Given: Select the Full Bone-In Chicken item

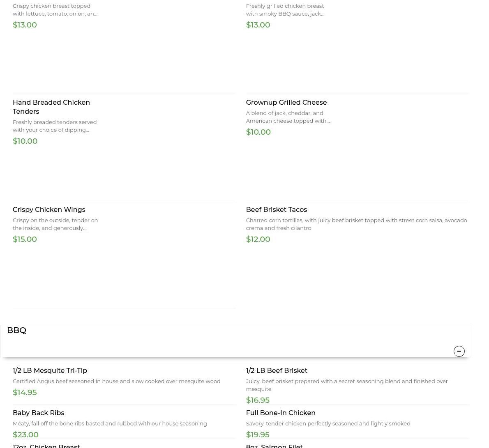Looking at the screenshot, I should [x=280, y=413].
